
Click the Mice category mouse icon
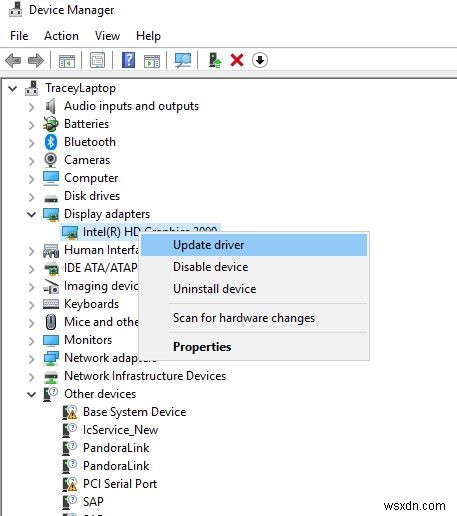51,322
